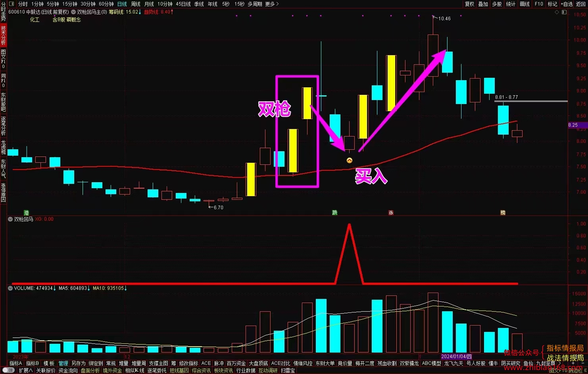The height and width of the screenshot is (374, 588).
Task: Switch to 分时 period
Action: click(x=23, y=4)
